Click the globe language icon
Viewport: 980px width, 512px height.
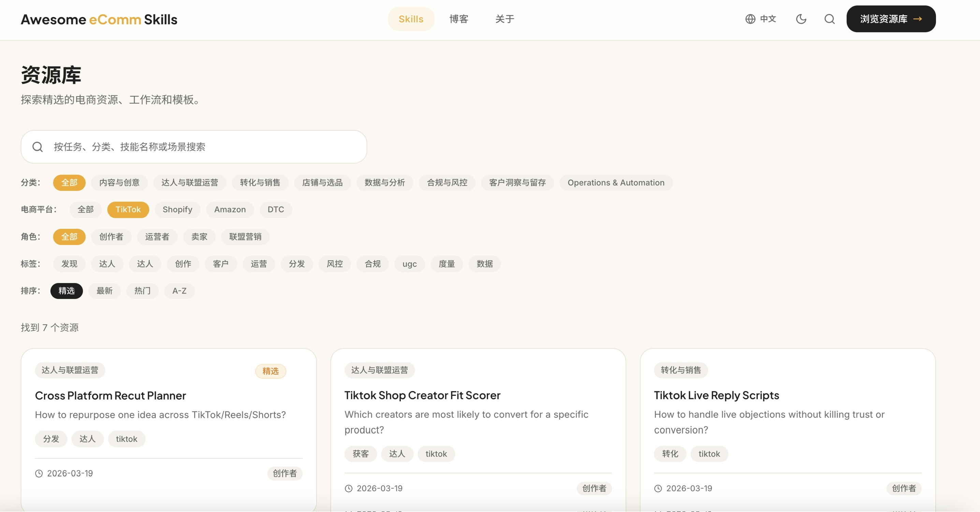click(750, 19)
